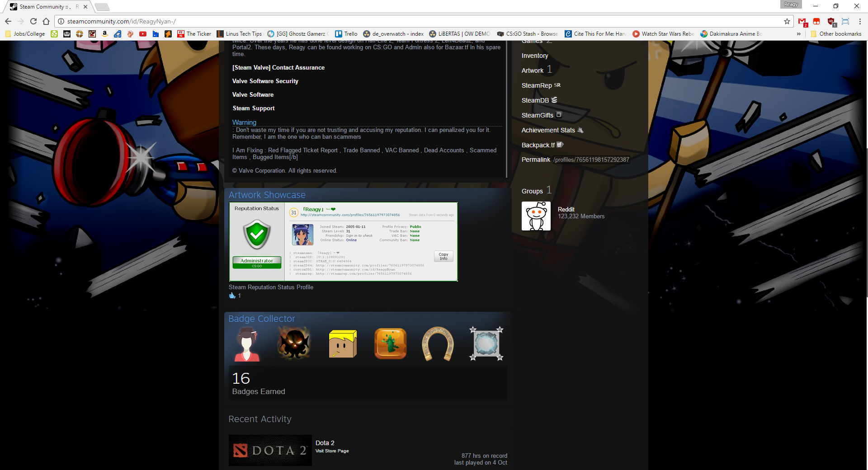Image resolution: width=868 pixels, height=470 pixels.
Task: Open the Jobs/College bookmark folder
Action: pyautogui.click(x=25, y=34)
